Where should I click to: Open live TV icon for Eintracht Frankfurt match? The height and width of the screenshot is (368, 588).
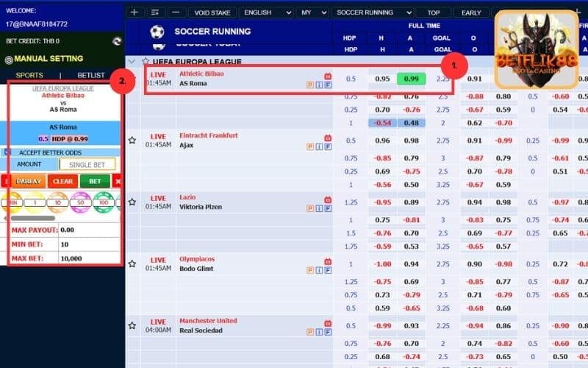point(328,138)
